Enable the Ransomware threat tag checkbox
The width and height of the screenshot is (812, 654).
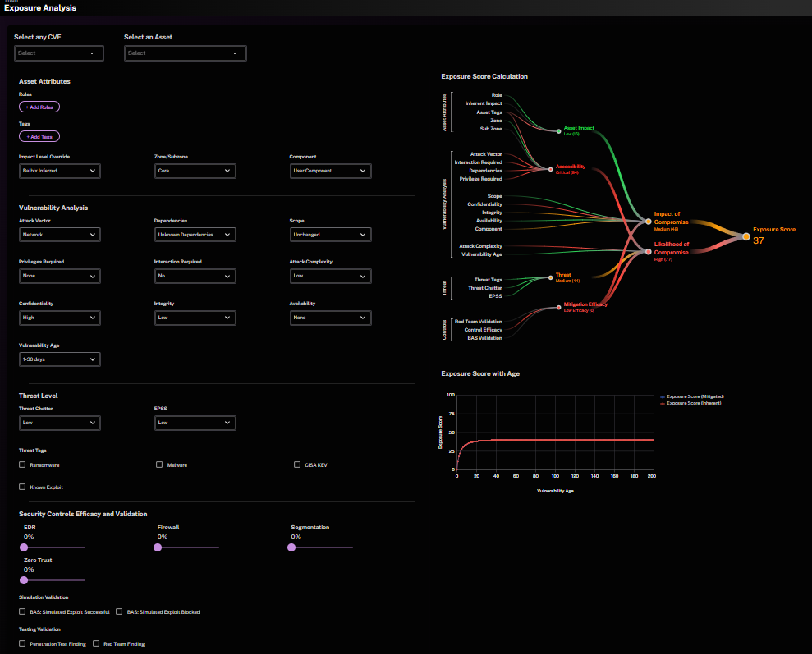[22, 464]
